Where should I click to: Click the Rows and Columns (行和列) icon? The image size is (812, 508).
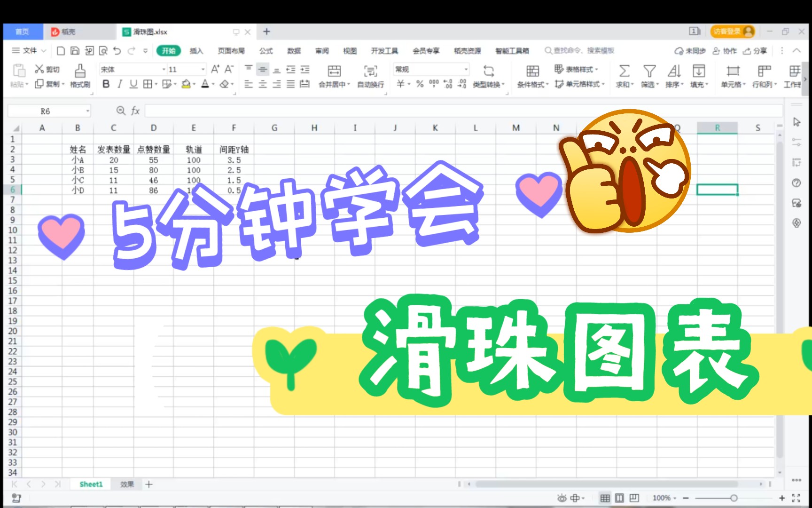(765, 71)
